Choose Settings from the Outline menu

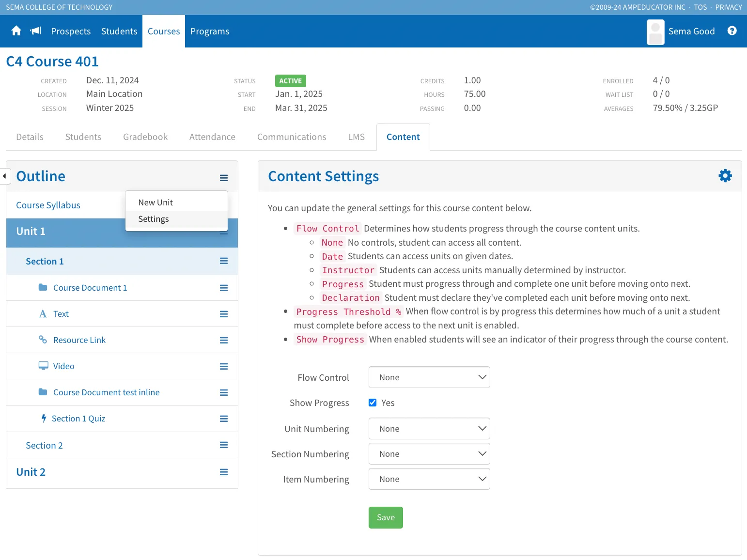pos(176,219)
